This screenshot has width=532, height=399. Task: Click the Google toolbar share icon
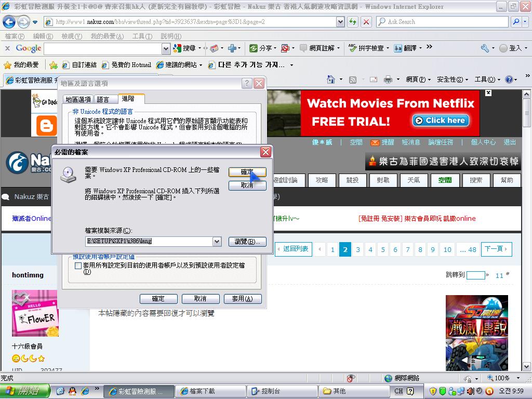pos(253,48)
